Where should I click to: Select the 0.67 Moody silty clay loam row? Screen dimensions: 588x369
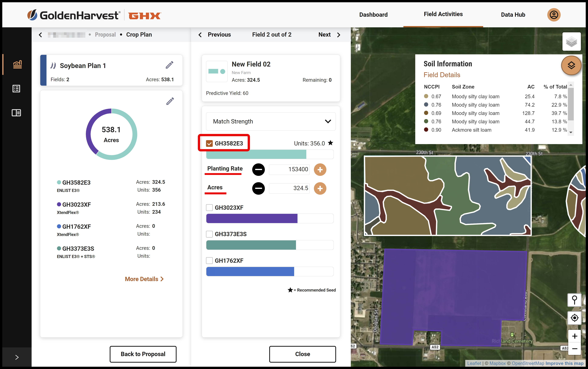point(495,97)
